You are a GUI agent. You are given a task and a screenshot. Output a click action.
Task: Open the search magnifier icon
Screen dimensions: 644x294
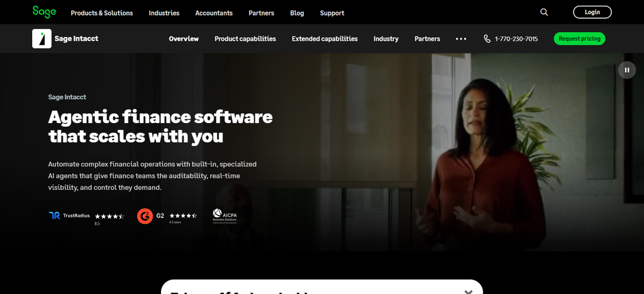[x=544, y=13]
